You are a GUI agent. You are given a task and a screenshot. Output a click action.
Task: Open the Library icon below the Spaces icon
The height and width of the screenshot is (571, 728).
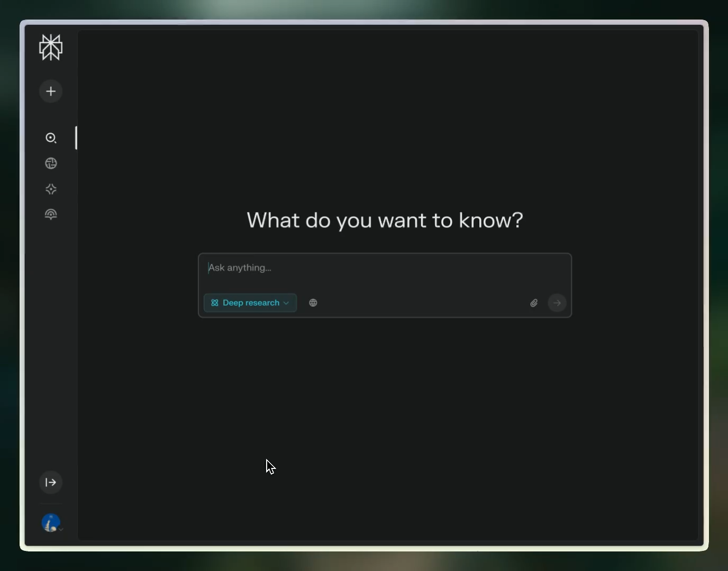coord(51,214)
